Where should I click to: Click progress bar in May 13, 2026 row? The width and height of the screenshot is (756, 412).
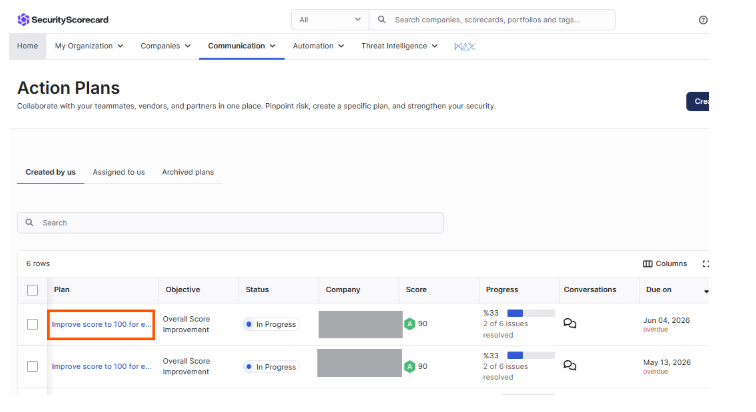tap(531, 355)
